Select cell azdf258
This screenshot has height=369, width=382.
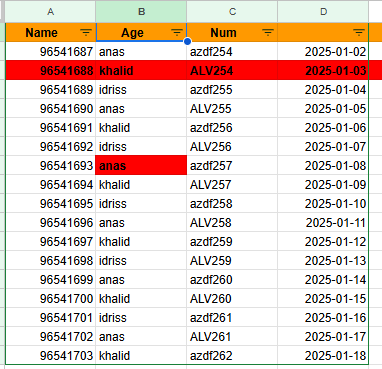[x=232, y=204]
